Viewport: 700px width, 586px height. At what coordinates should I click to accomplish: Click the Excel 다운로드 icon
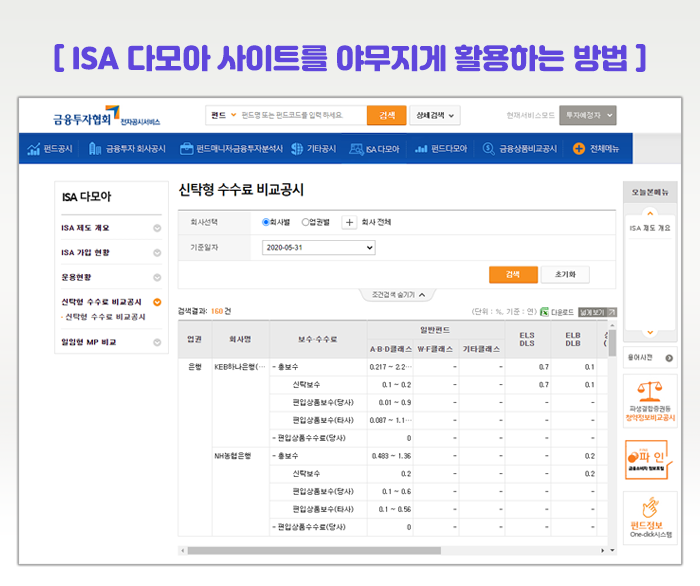tap(543, 311)
